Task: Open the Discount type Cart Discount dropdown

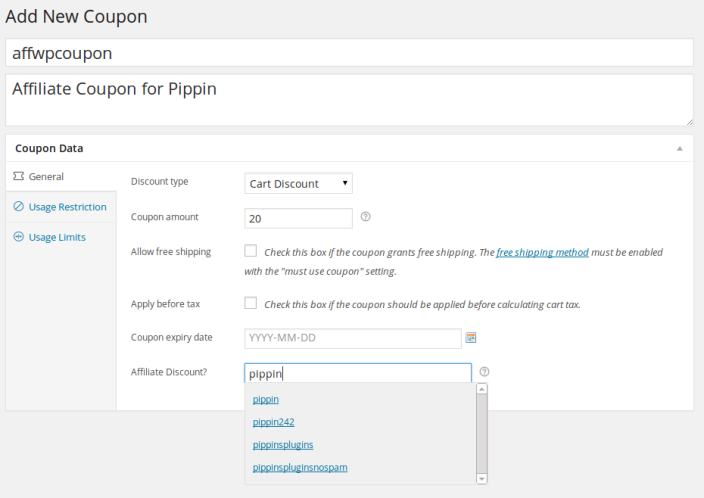Action: click(298, 184)
